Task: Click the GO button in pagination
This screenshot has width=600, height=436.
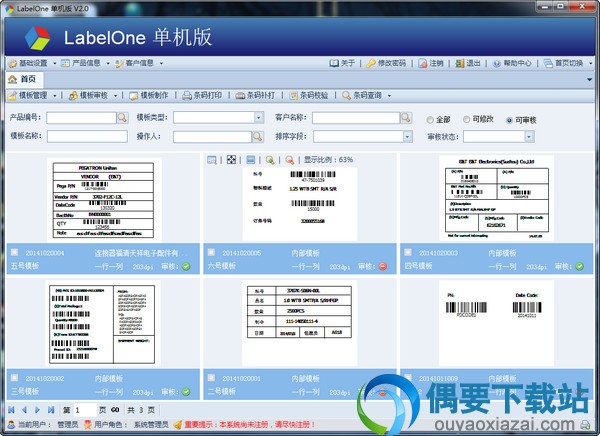Action: [x=115, y=410]
